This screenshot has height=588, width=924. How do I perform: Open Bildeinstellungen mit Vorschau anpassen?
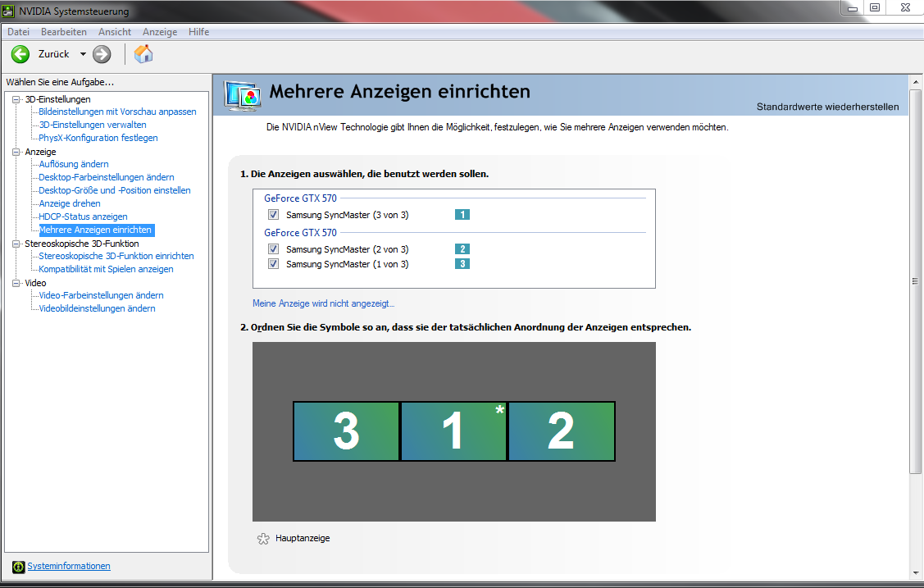pyautogui.click(x=117, y=112)
